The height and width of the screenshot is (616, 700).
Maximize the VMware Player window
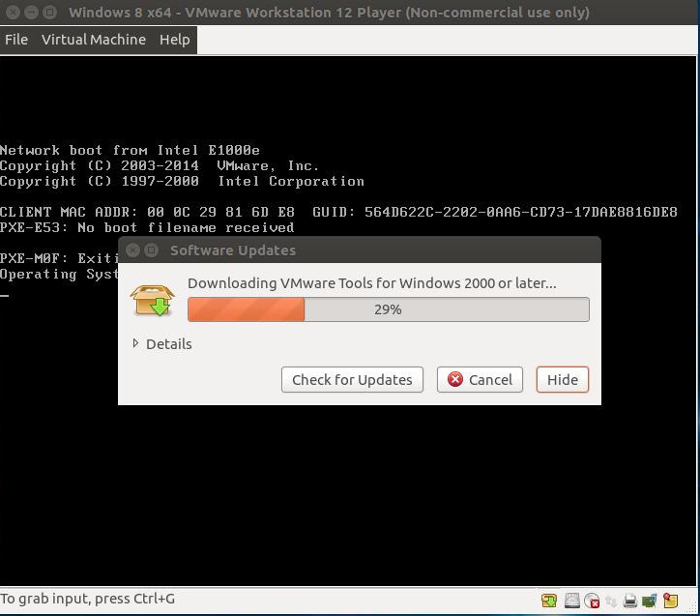[49, 12]
